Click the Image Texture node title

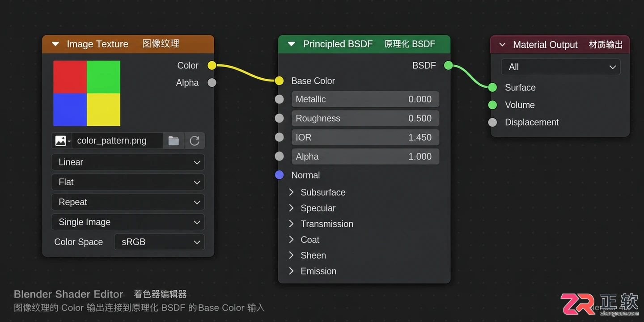[x=97, y=44]
